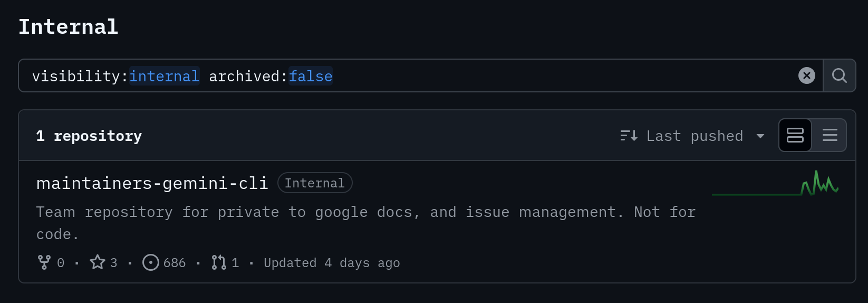Click the "false" archived filter token
Image resolution: width=868 pixels, height=303 pixels.
pos(311,77)
